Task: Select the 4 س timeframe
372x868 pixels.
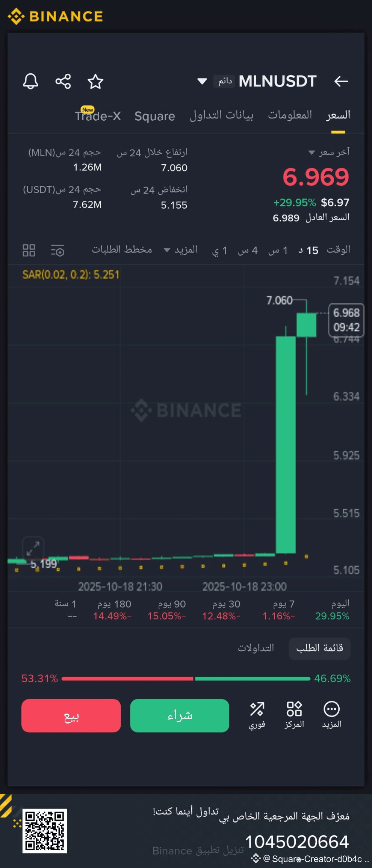Action: (248, 250)
